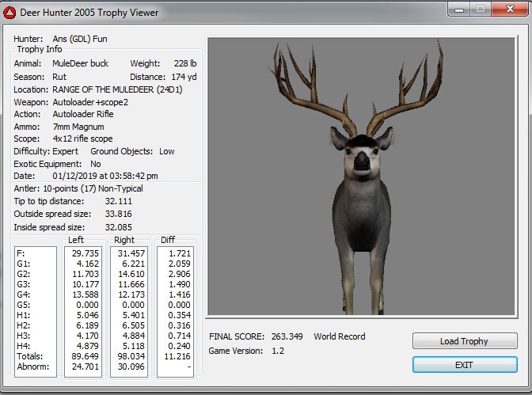The image size is (532, 395).
Task: Click the deer's face in the 3D viewer
Action: click(363, 157)
